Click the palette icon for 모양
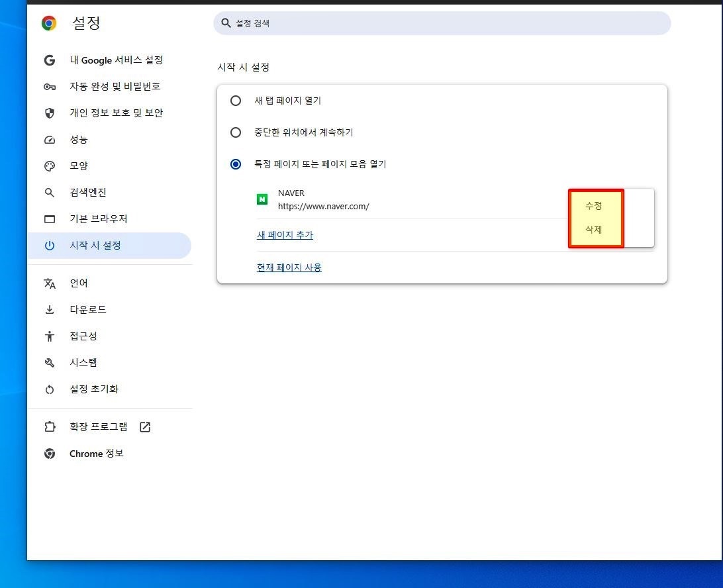Screen dimensions: 723x588 [x=50, y=166]
